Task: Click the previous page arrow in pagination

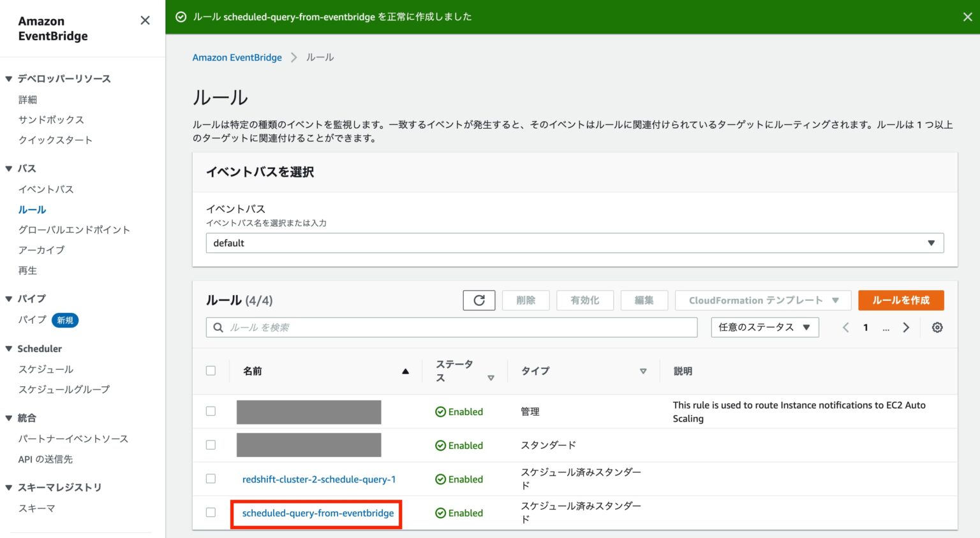Action: coord(845,327)
